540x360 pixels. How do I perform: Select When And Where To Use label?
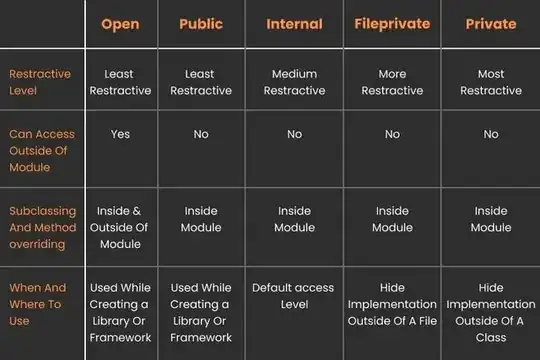coord(38,304)
